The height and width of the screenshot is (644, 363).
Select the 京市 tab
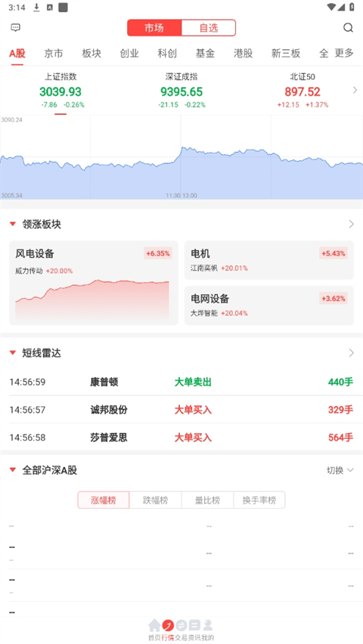pos(54,53)
